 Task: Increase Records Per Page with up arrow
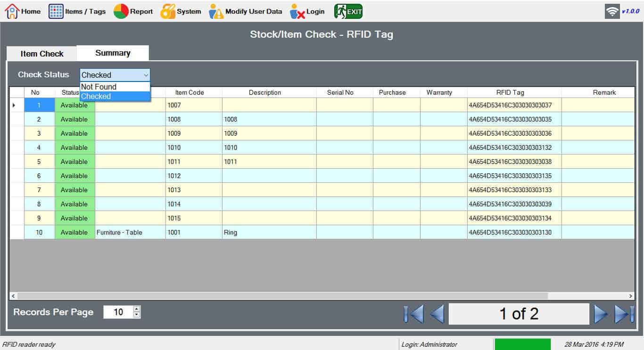[137, 309]
